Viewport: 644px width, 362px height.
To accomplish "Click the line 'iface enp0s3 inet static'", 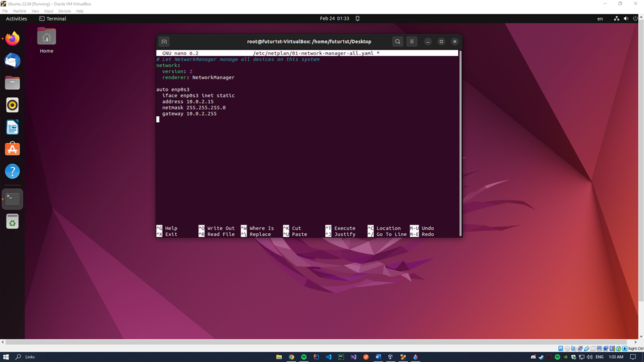I will [x=198, y=96].
